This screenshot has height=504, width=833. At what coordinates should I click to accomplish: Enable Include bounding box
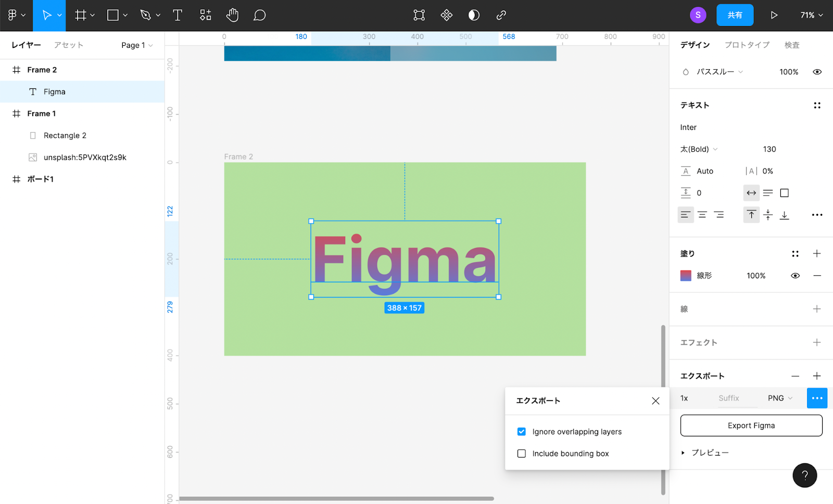pos(521,453)
